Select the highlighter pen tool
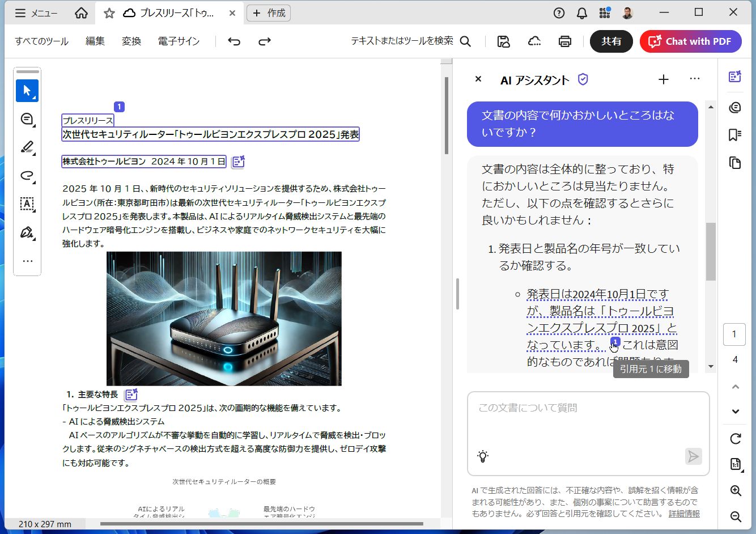This screenshot has height=534, width=756. click(27, 147)
